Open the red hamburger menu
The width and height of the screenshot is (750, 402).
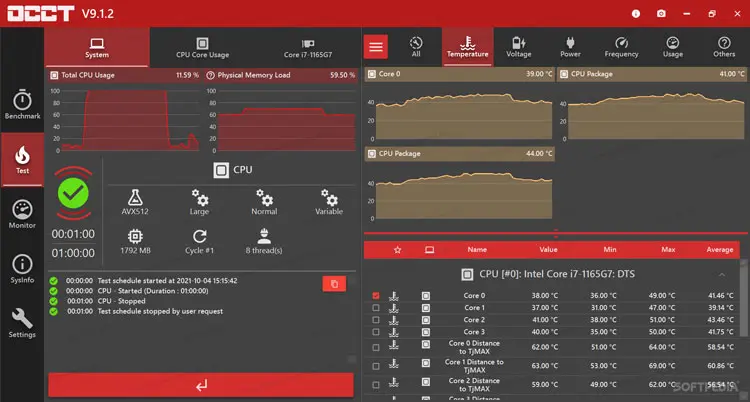pyautogui.click(x=376, y=47)
